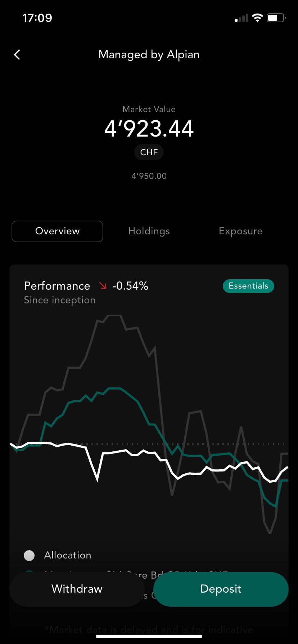Tap the Withdraw button
Viewport: 298px width, 644px height.
point(77,589)
